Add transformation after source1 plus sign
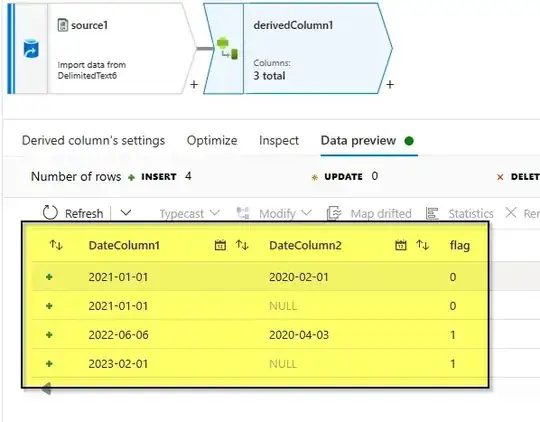This screenshot has width=540, height=422. (x=194, y=84)
